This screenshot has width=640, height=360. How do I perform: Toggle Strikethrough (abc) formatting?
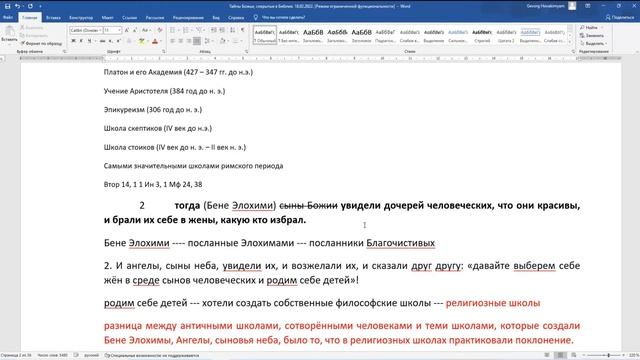(102, 41)
